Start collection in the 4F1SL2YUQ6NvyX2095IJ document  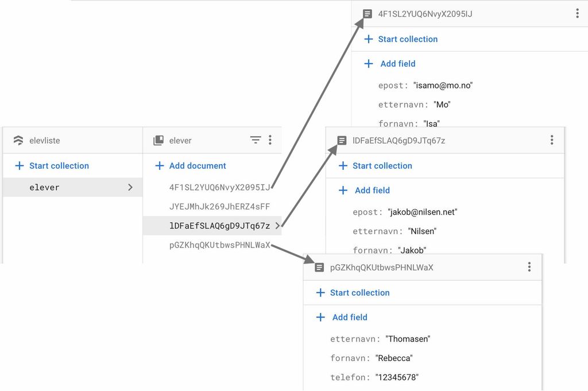[x=407, y=39]
